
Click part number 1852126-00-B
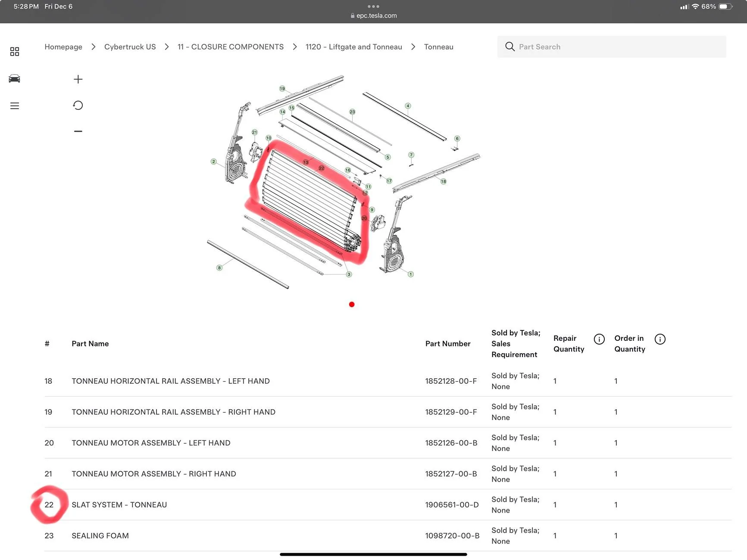click(x=451, y=443)
